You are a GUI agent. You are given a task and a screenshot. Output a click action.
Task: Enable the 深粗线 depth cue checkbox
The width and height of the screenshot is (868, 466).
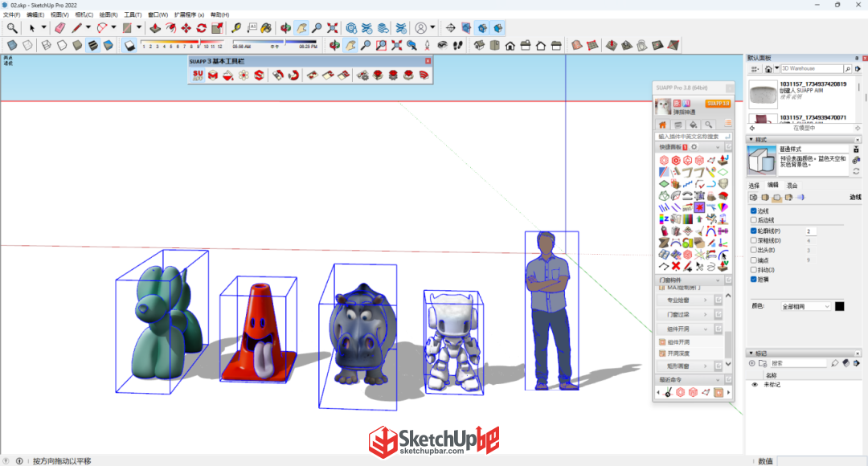753,241
